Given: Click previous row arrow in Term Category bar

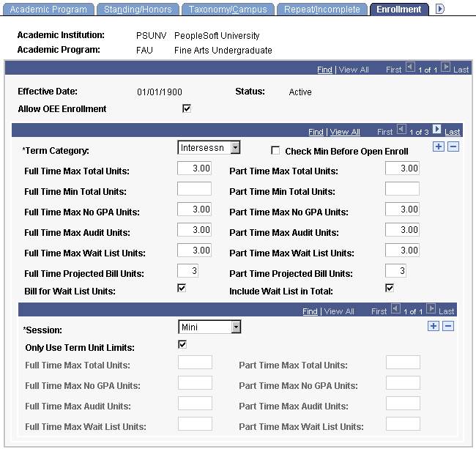Looking at the screenshot, I should 401,130.
